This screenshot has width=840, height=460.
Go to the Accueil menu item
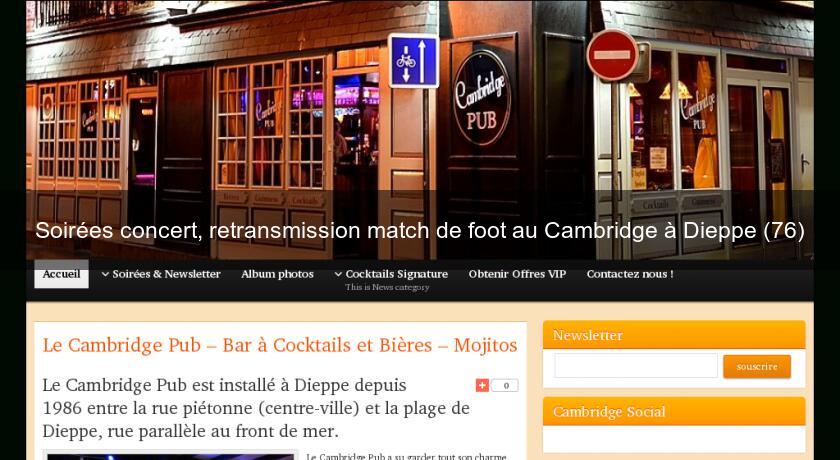click(62, 274)
